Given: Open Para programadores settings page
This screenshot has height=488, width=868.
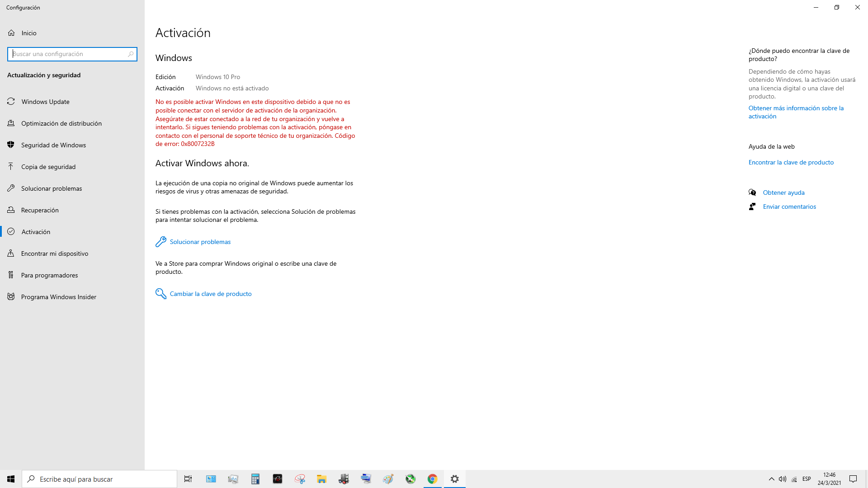Looking at the screenshot, I should [x=49, y=275].
